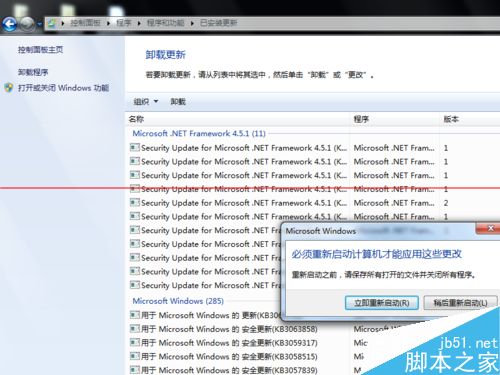Click the update icon for KB3057839
This screenshot has height=375, width=500.
point(135,370)
